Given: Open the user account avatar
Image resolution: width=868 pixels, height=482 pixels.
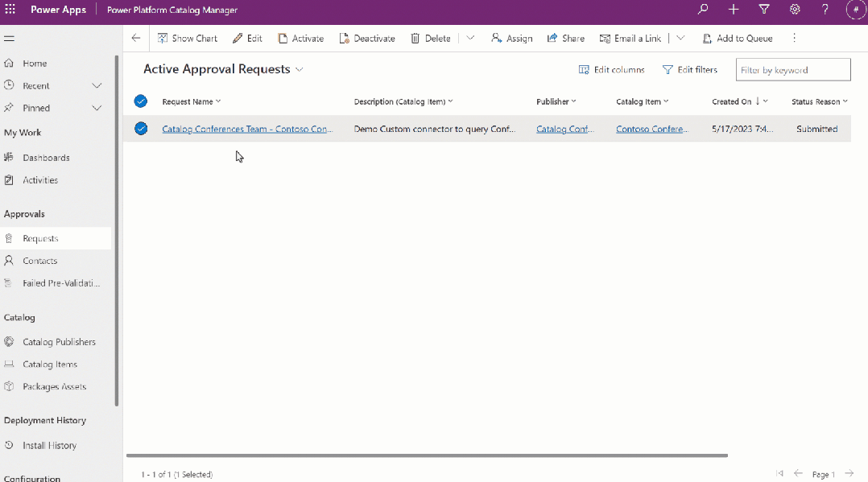Looking at the screenshot, I should (856, 10).
